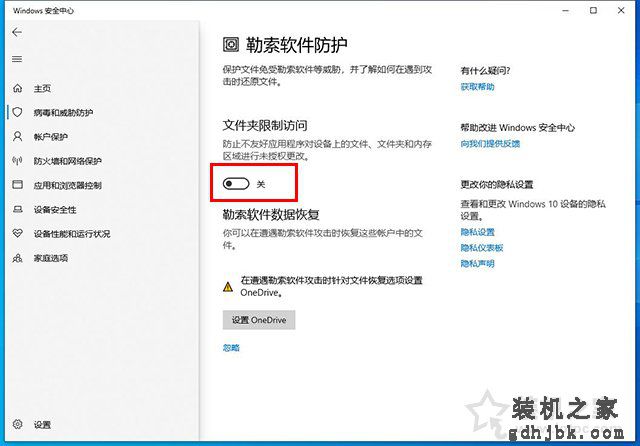640x446 pixels.
Task: Select 帐户保护 in the sidebar
Action: point(51,137)
